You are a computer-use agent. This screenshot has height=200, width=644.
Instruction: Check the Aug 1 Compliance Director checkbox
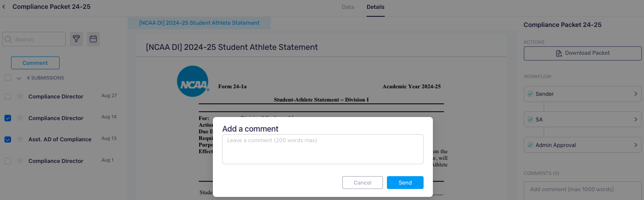8,161
